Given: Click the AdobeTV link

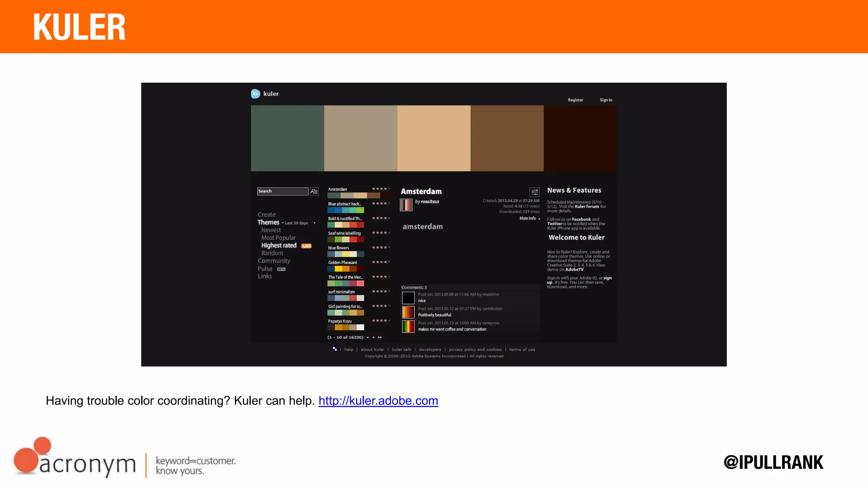Looking at the screenshot, I should [574, 270].
